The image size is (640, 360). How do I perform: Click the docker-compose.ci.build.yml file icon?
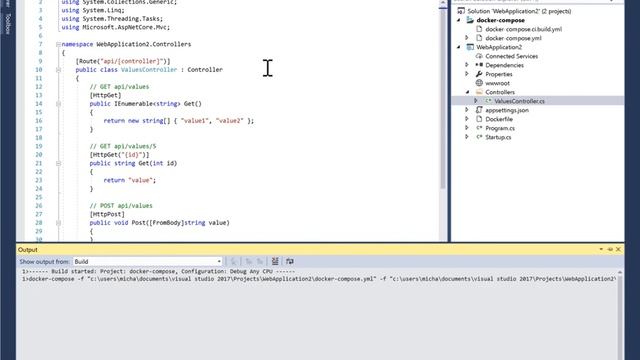479,29
